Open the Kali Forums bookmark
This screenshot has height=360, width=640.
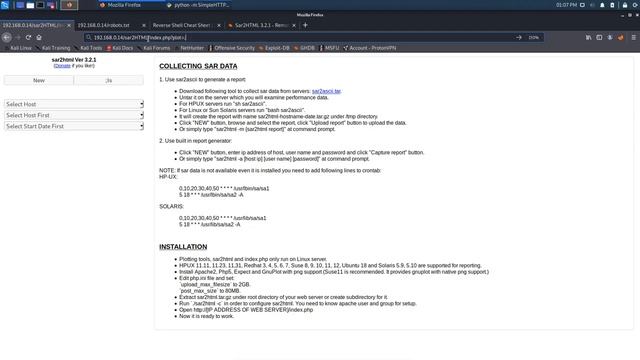[x=154, y=48]
